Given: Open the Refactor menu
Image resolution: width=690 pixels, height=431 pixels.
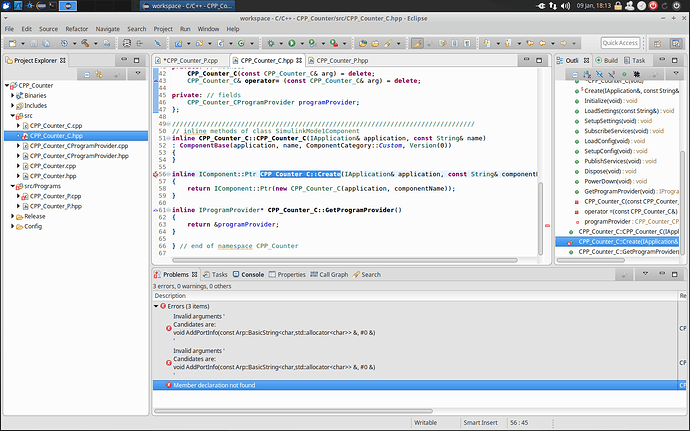Looking at the screenshot, I should (77, 29).
